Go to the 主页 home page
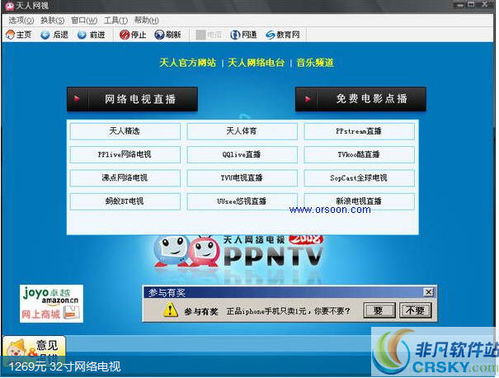The image size is (499, 378). 19,35
